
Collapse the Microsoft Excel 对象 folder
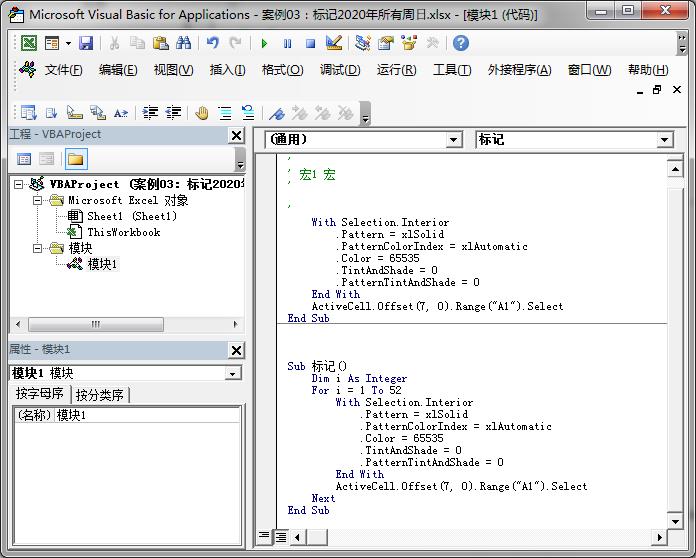pyautogui.click(x=38, y=200)
